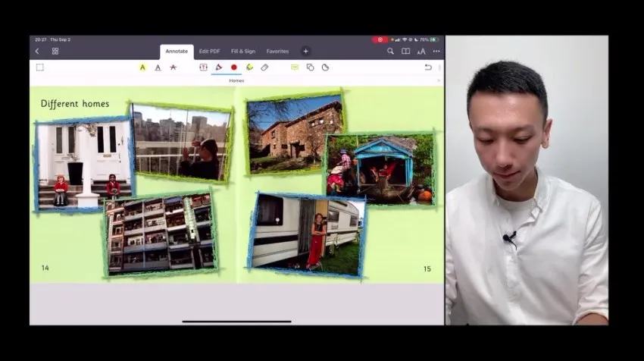Go back using the left chevron
Viewport: 644px width, 361px height.
[x=37, y=52]
